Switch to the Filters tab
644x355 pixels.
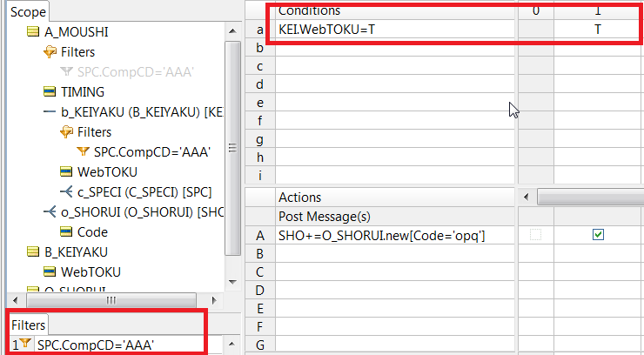pyautogui.click(x=29, y=325)
